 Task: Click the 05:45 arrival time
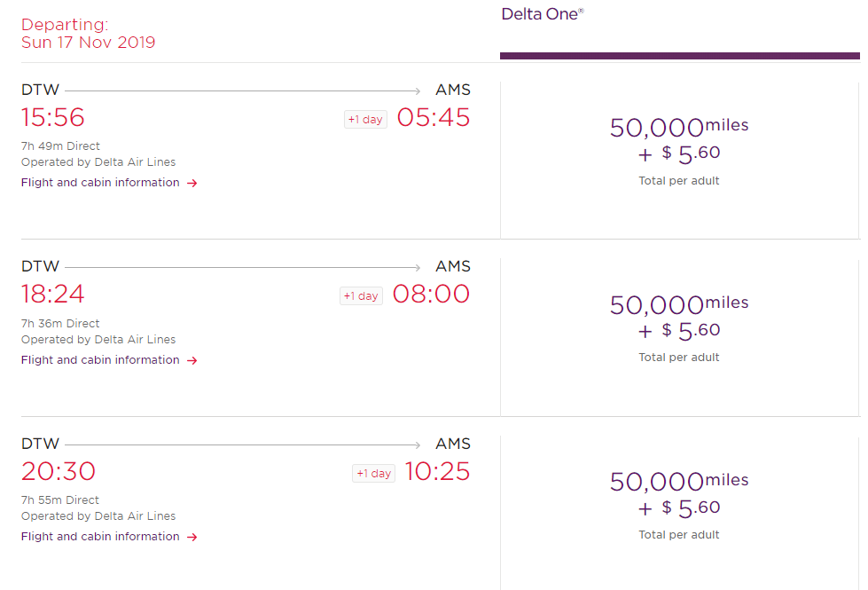pyautogui.click(x=434, y=117)
